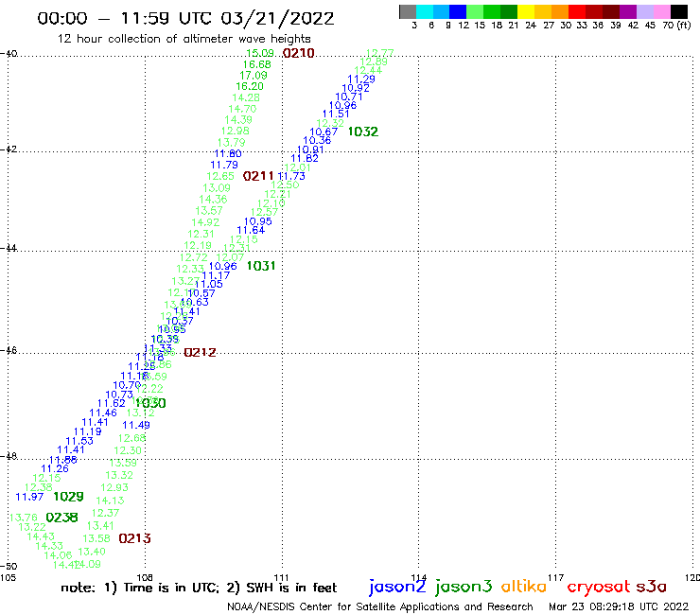The height and width of the screenshot is (615, 700).
Task: Click the 11.29 wave height value
Action: tap(361, 79)
